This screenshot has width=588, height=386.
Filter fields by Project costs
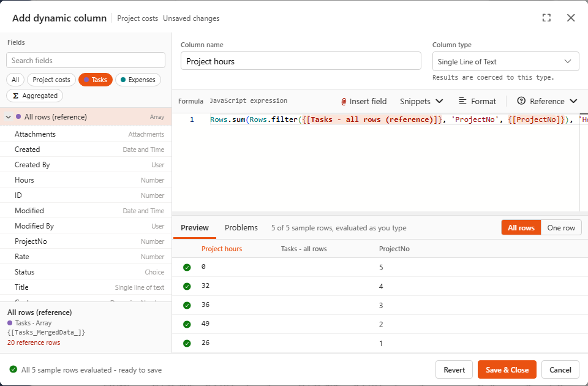coord(51,80)
